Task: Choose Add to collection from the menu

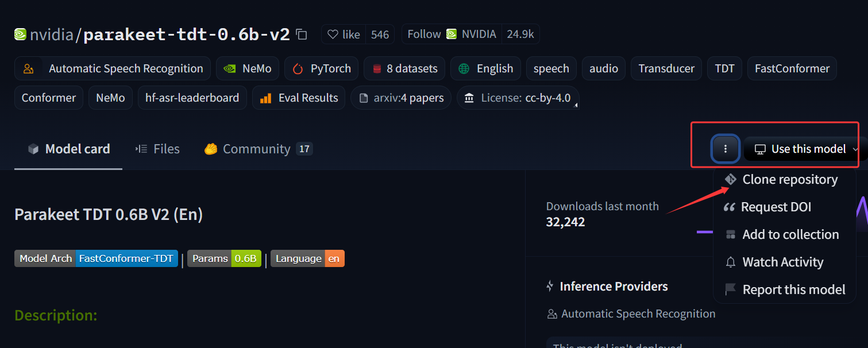Action: pyautogui.click(x=785, y=234)
